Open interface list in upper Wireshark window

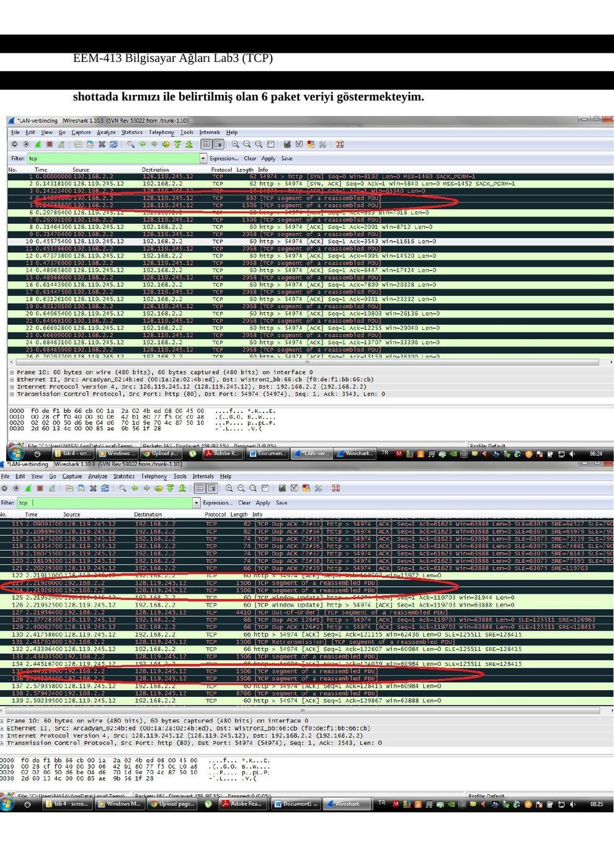(x=14, y=144)
